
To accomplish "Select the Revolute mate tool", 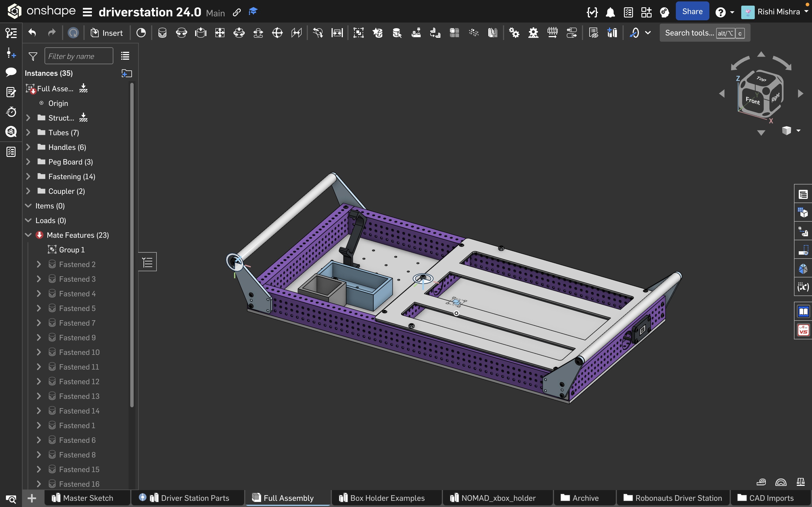I will 182,33.
